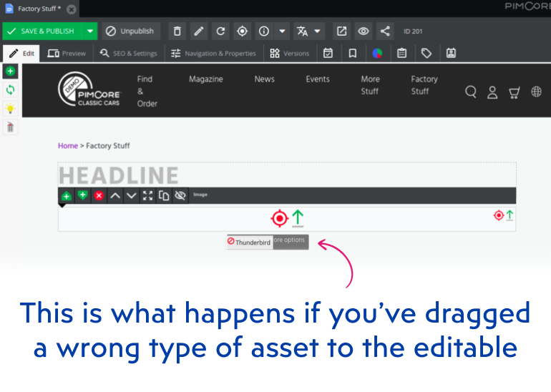This screenshot has height=392, width=551.
Task: Move block down with the down chevron
Action: tap(132, 196)
